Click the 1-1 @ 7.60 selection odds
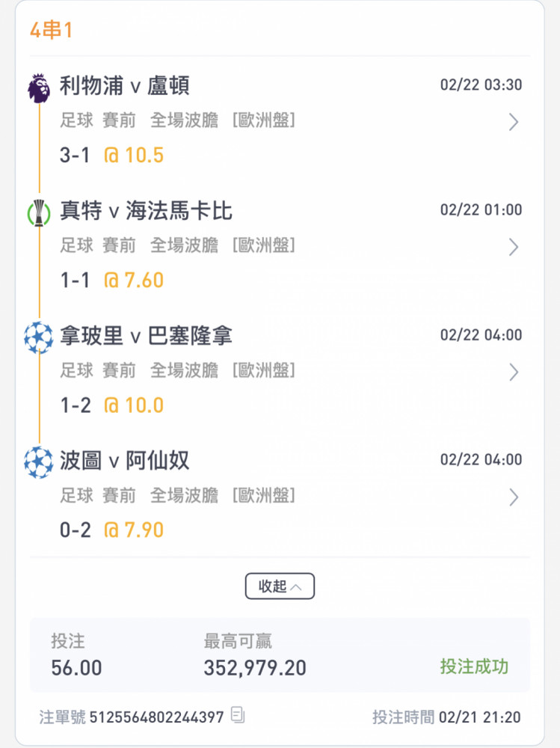The height and width of the screenshot is (748, 560). 111,280
